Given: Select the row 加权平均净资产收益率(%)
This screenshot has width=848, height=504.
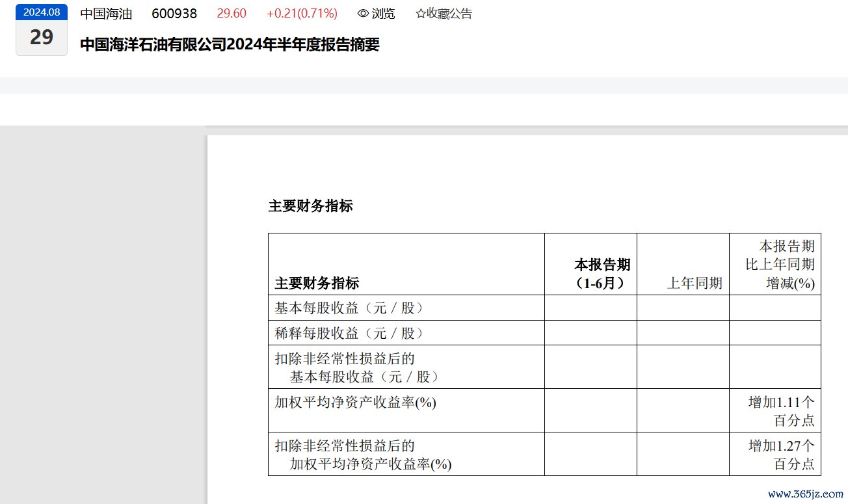Looking at the screenshot, I should (x=544, y=411).
